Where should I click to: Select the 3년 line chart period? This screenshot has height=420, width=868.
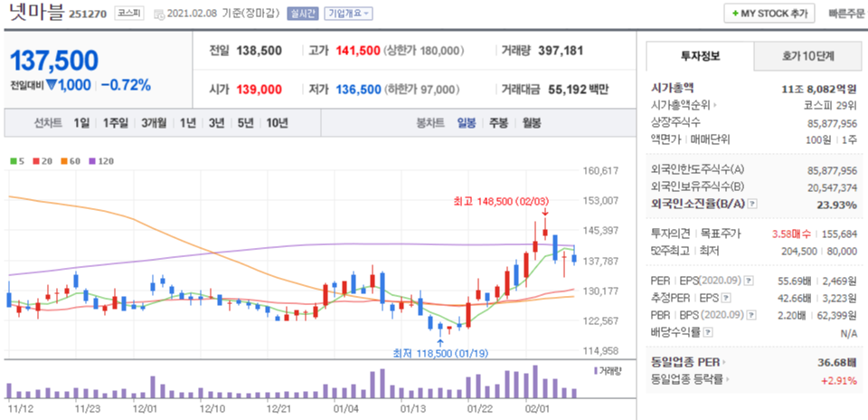coord(216,123)
